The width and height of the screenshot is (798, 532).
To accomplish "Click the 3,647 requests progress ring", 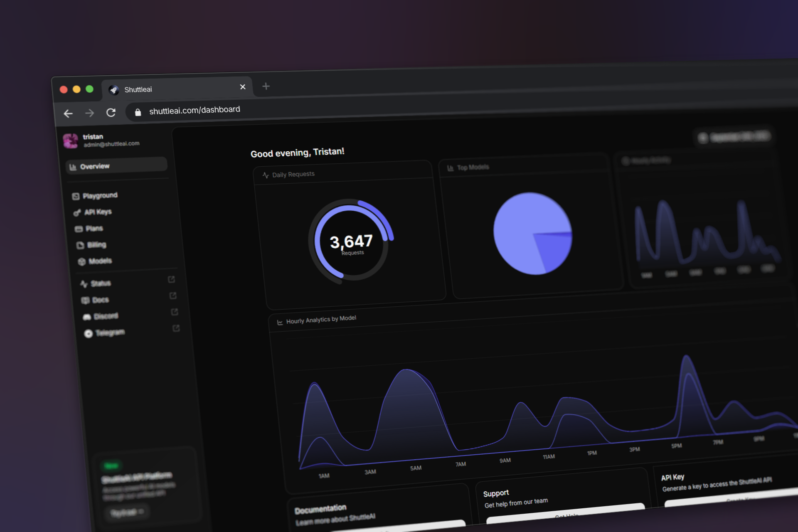I will 350,241.
